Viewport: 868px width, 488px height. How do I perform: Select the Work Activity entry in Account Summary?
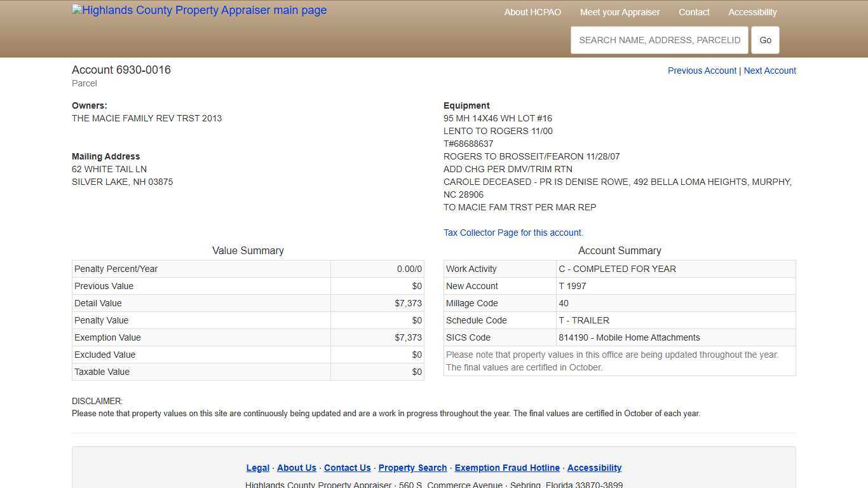617,269
